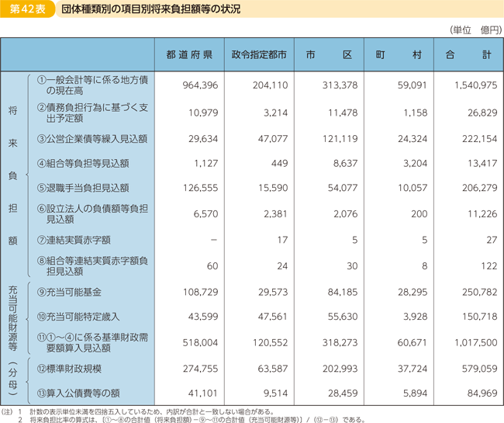The height and width of the screenshot is (423, 504).
Task: Click the value 126,555
Action: [x=201, y=188]
